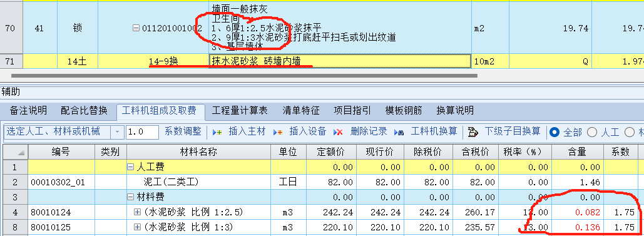
Task: Click the 税率(%) column header
Action: (524, 152)
